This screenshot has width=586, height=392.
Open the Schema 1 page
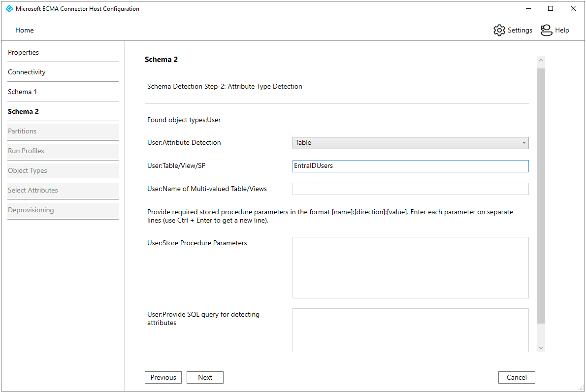(x=23, y=92)
